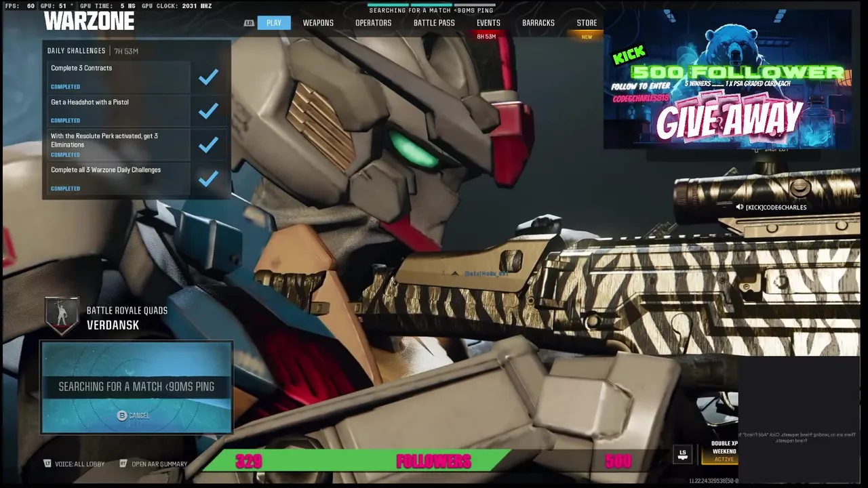Click the checkmark for all 3 daily challenges

point(208,178)
